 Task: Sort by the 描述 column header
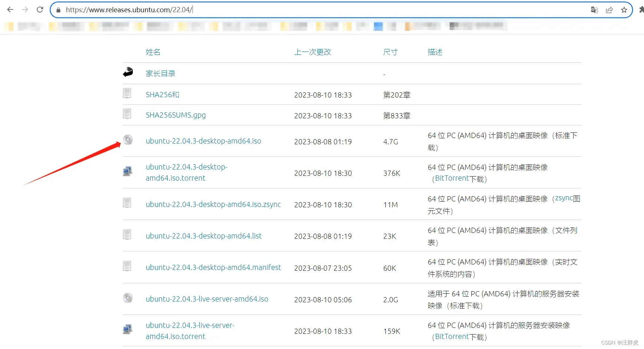coord(435,52)
